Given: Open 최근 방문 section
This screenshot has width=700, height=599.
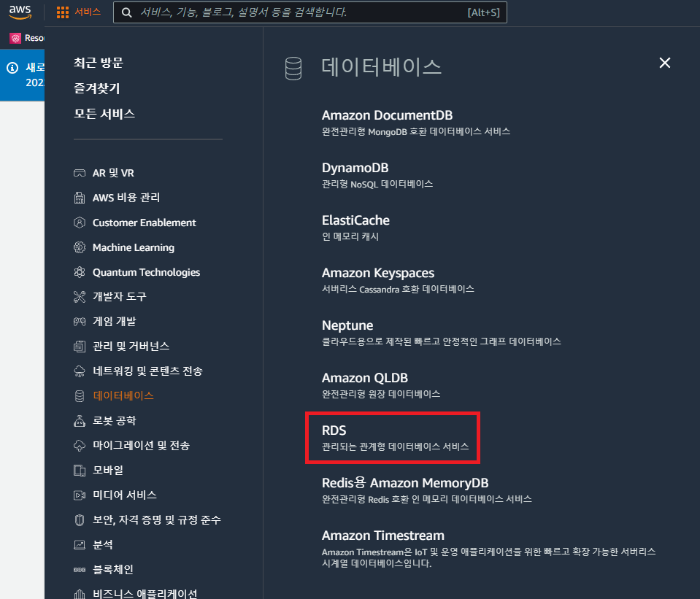Looking at the screenshot, I should tap(99, 63).
